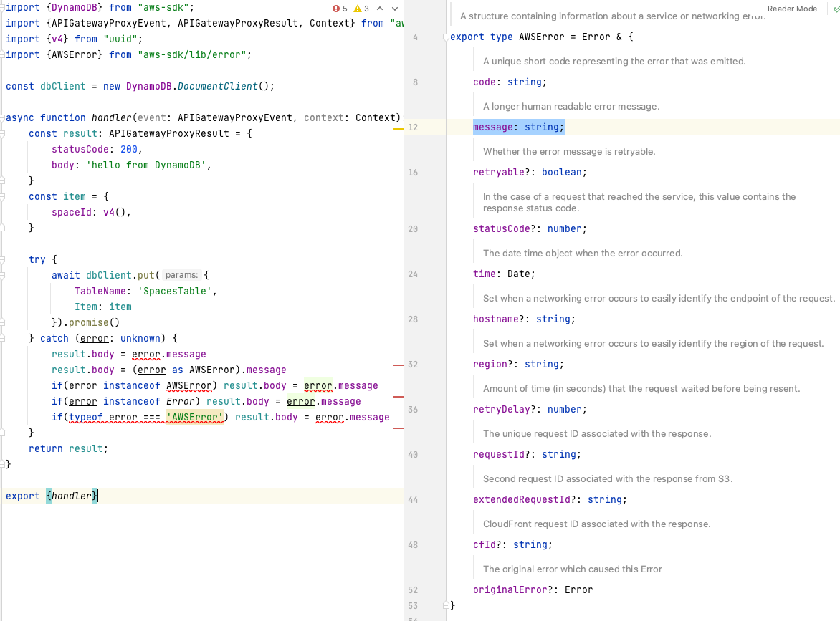This screenshot has width=840, height=621.
Task: Click put method on dbClient
Action: coord(145,275)
